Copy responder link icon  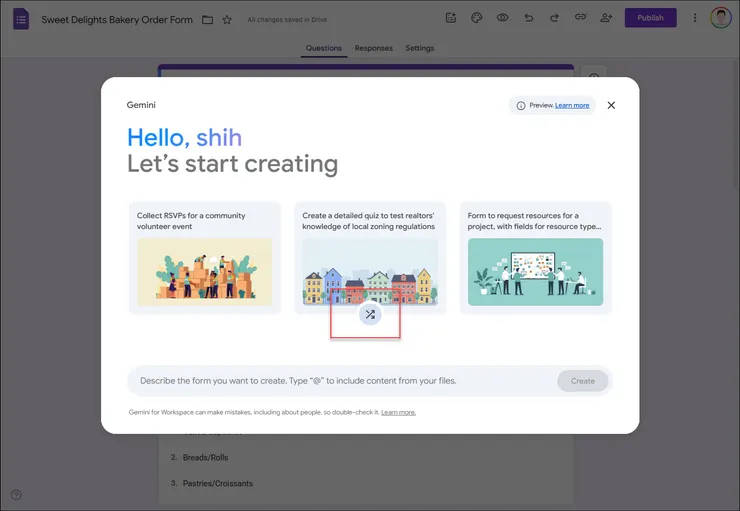coord(580,17)
